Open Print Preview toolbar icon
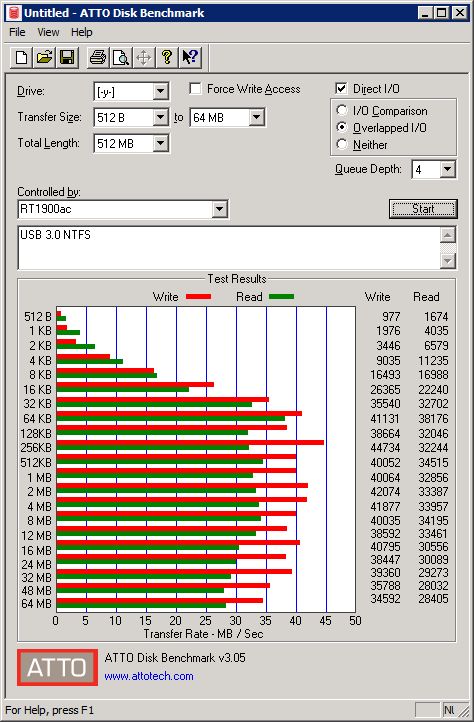The width and height of the screenshot is (474, 722). [121, 58]
